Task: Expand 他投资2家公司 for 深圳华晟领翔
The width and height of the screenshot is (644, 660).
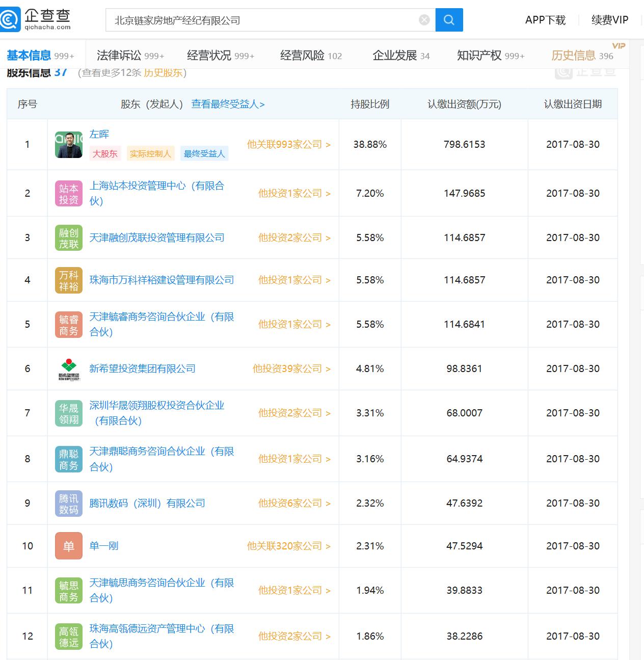Action: pos(294,413)
